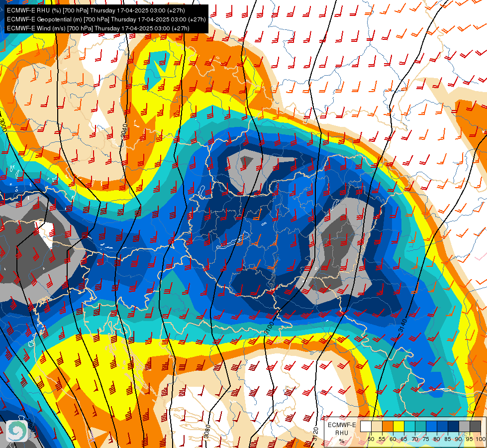The image size is (487, 448).
Task: Click the 3140 geopotential contour label
Action: (x=403, y=326)
